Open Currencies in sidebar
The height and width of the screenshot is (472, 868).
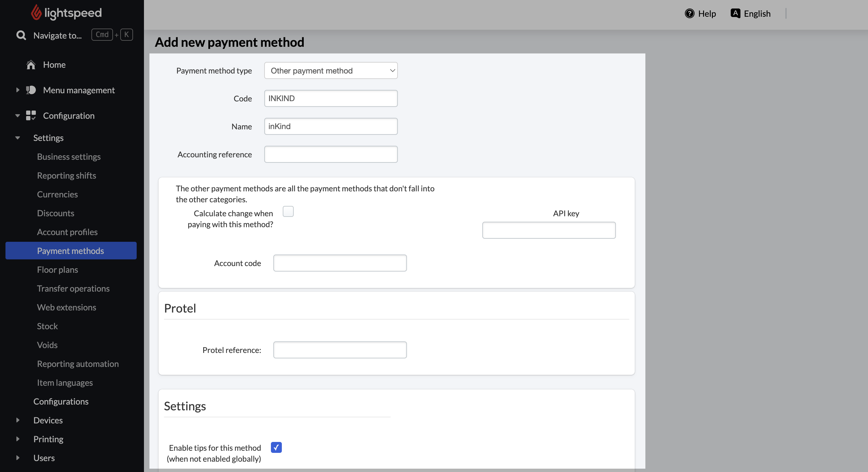tap(57, 194)
